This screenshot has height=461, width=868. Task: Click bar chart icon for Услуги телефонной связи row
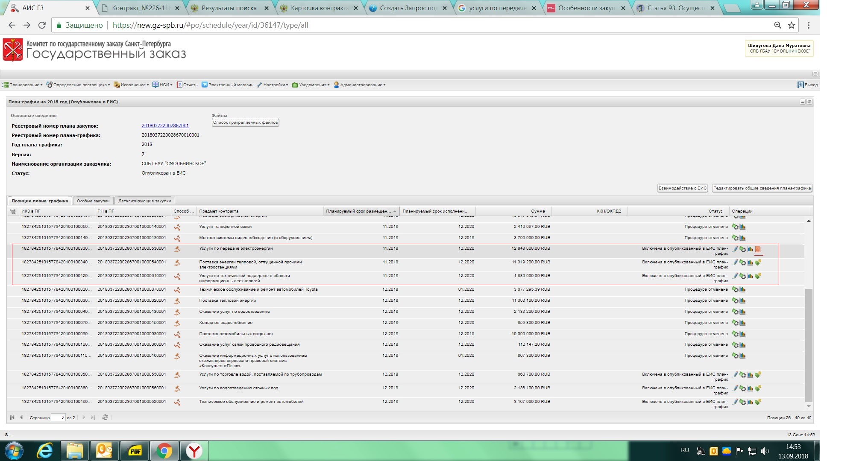[x=743, y=227]
